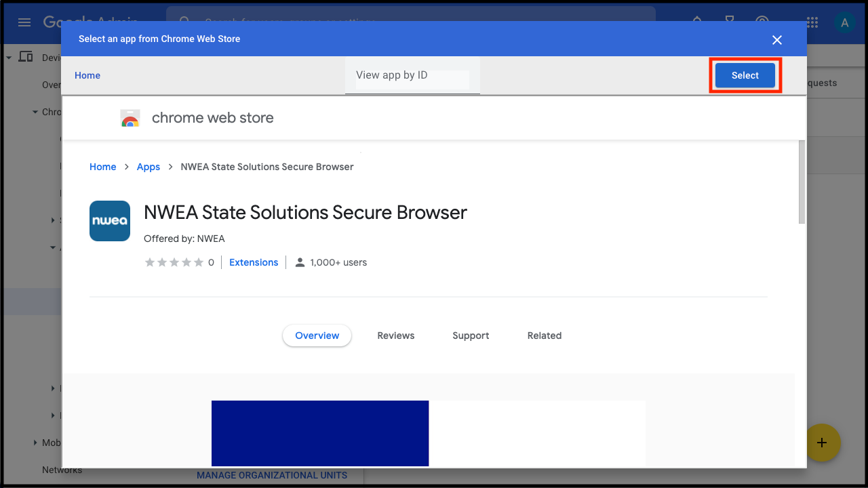Collapse the Devices section in sidebar
This screenshot has height=488, width=868.
[9, 58]
